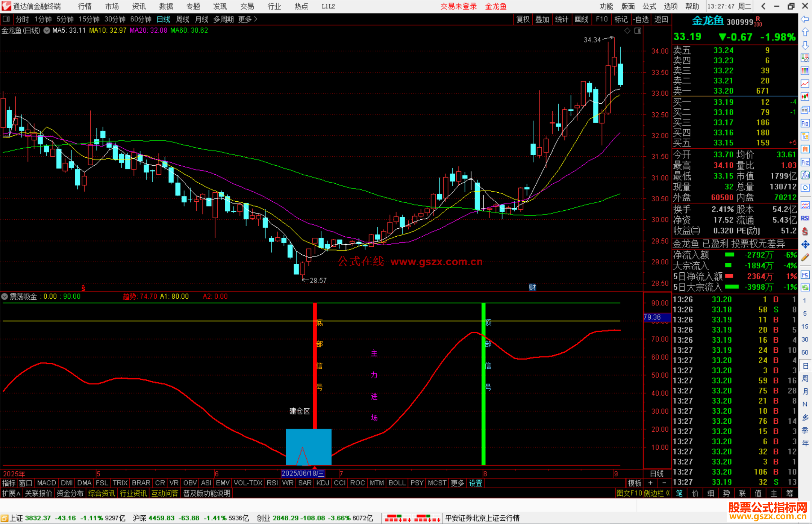Switch to the 周线 period
The height and width of the screenshot is (524, 812).
click(x=183, y=19)
